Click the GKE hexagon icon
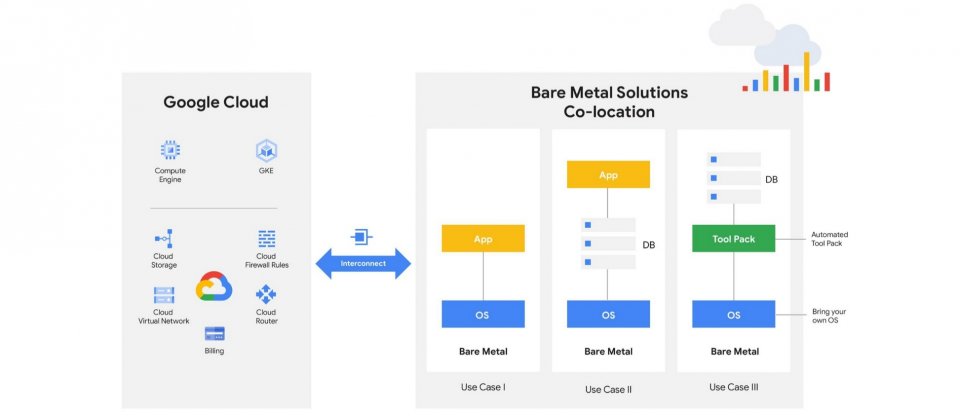This screenshot has height=420, width=960. point(266,151)
